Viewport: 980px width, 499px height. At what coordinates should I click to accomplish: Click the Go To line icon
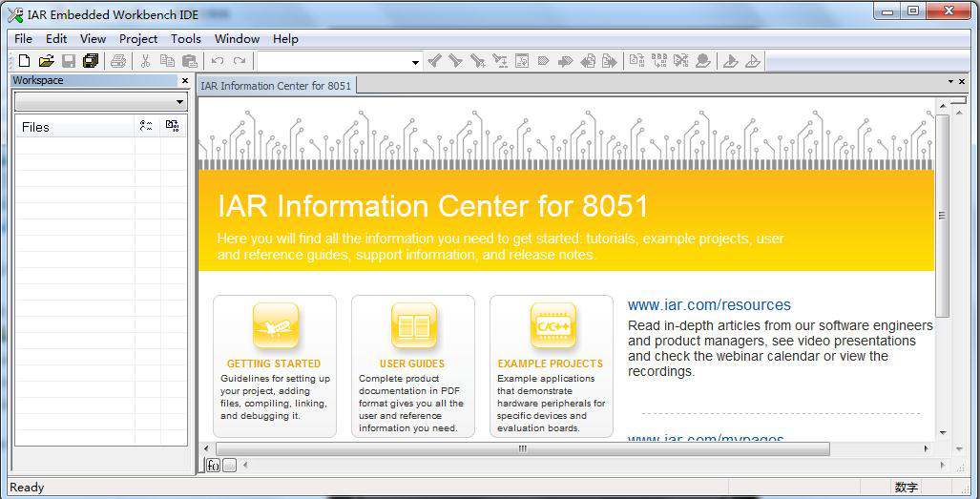[522, 61]
